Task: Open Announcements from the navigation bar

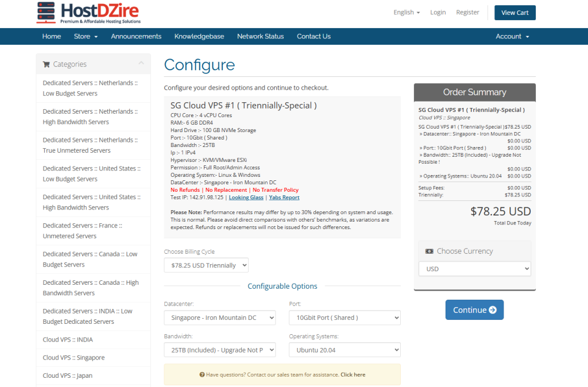Action: (x=136, y=36)
